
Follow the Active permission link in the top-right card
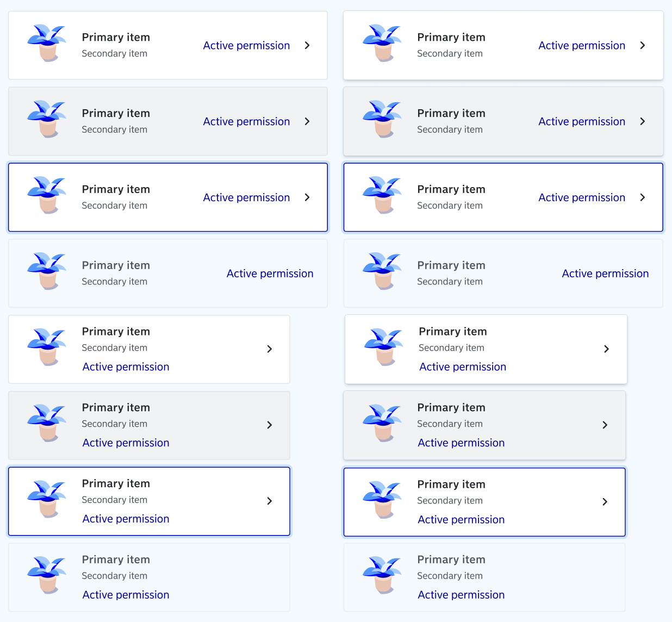click(582, 46)
